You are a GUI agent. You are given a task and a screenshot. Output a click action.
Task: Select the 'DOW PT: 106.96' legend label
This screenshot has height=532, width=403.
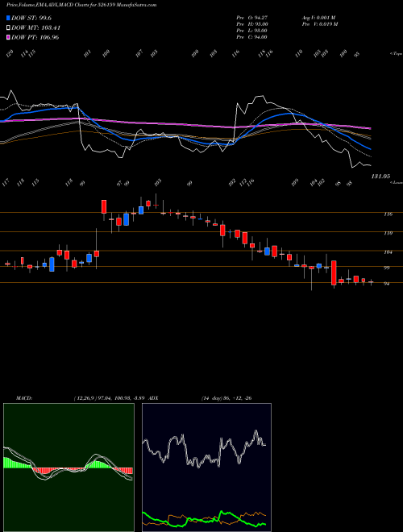35,37
